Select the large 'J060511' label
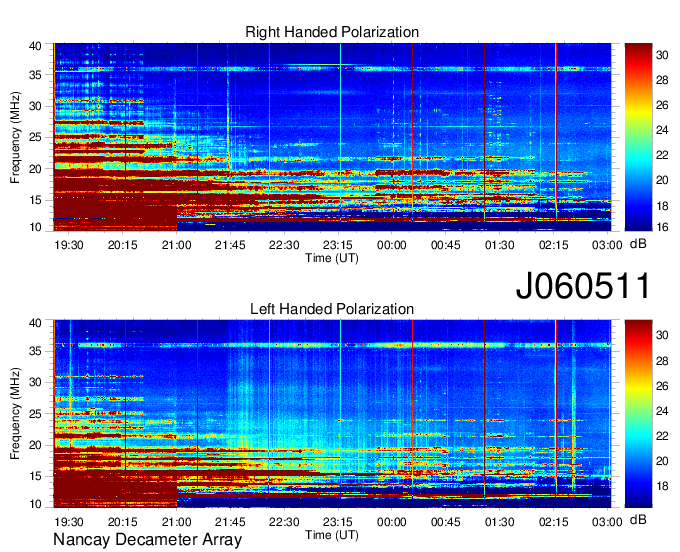Viewport: 680px width, 552px height. point(583,286)
